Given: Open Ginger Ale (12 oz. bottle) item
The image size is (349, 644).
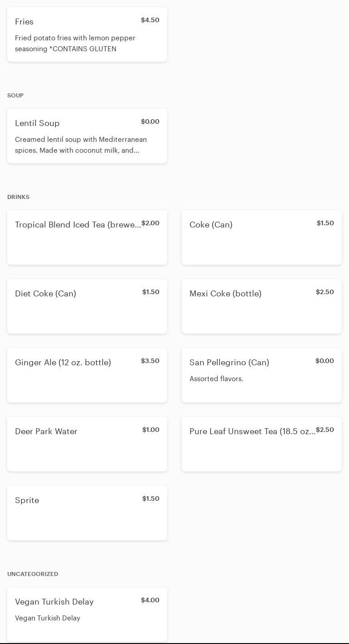Looking at the screenshot, I should click(x=87, y=375).
